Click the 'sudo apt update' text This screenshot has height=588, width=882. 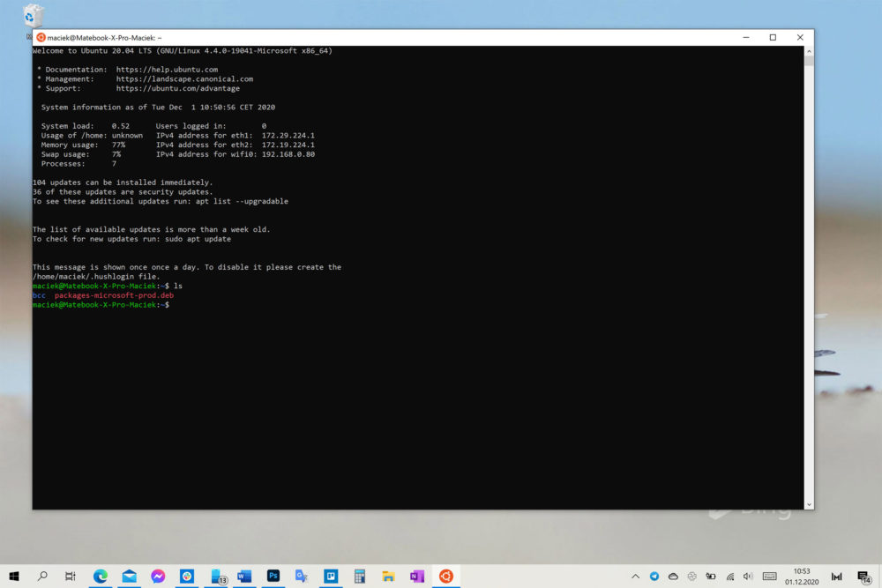point(198,239)
